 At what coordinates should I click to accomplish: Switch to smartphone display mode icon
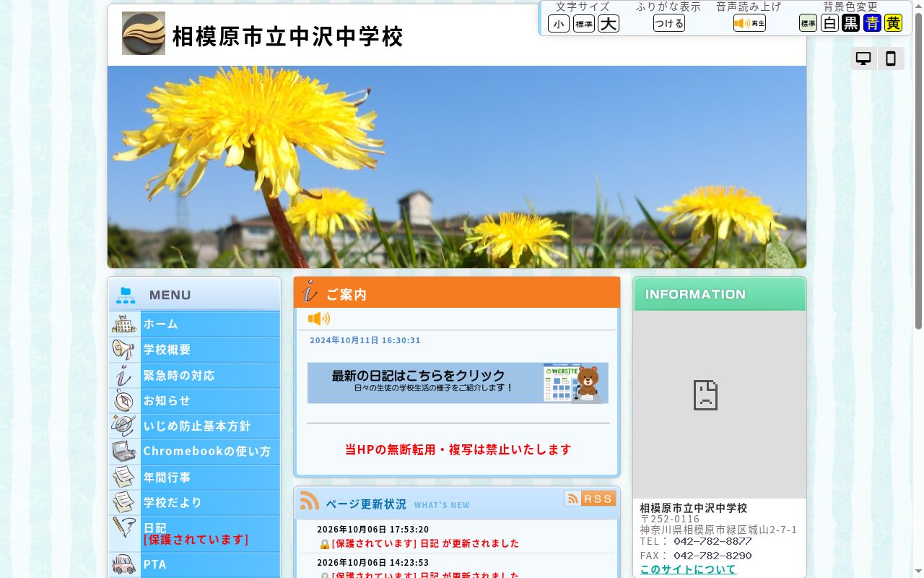[891, 59]
